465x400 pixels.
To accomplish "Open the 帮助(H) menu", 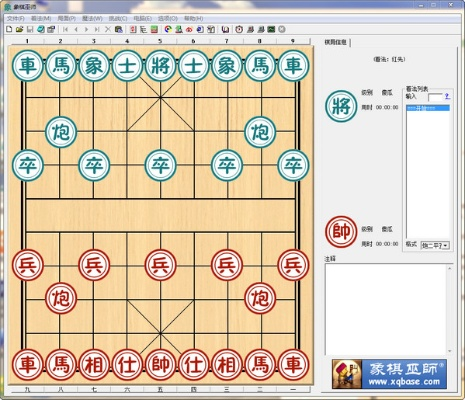I will pyautogui.click(x=194, y=18).
